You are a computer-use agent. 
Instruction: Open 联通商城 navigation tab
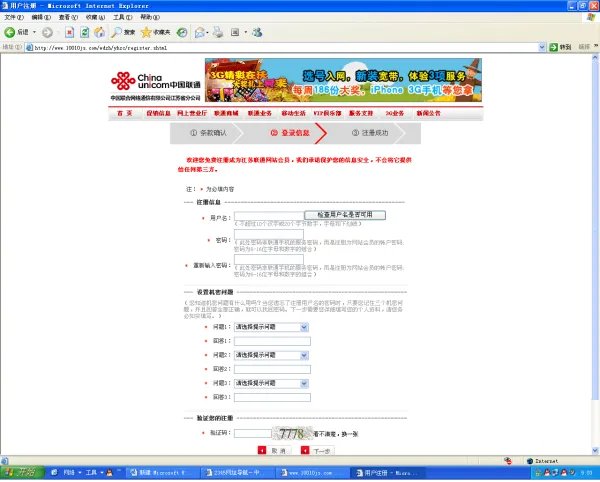point(226,113)
